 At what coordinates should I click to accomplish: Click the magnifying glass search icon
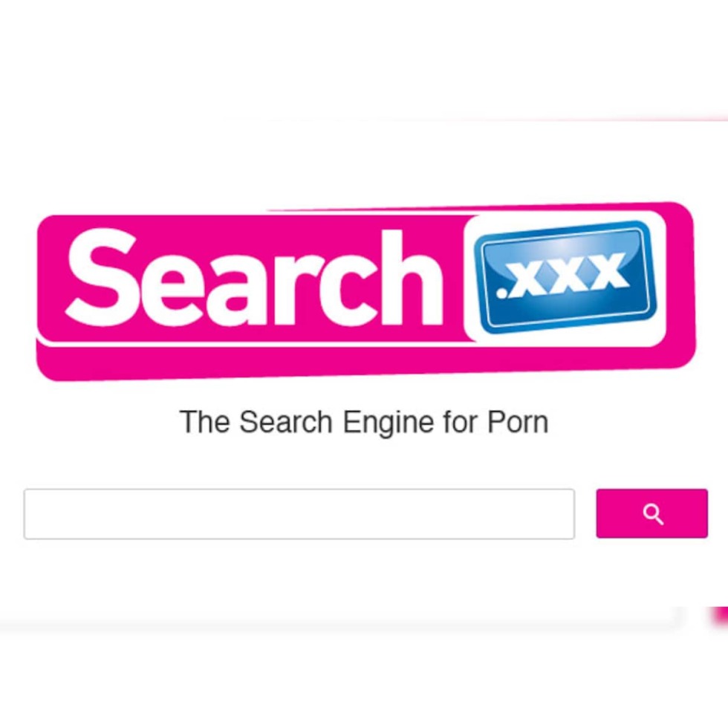[x=653, y=514]
